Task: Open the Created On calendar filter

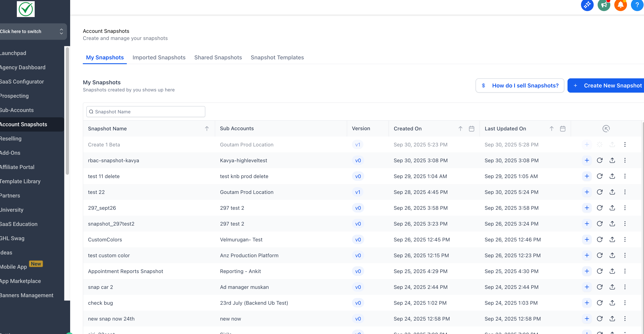Action: point(471,129)
